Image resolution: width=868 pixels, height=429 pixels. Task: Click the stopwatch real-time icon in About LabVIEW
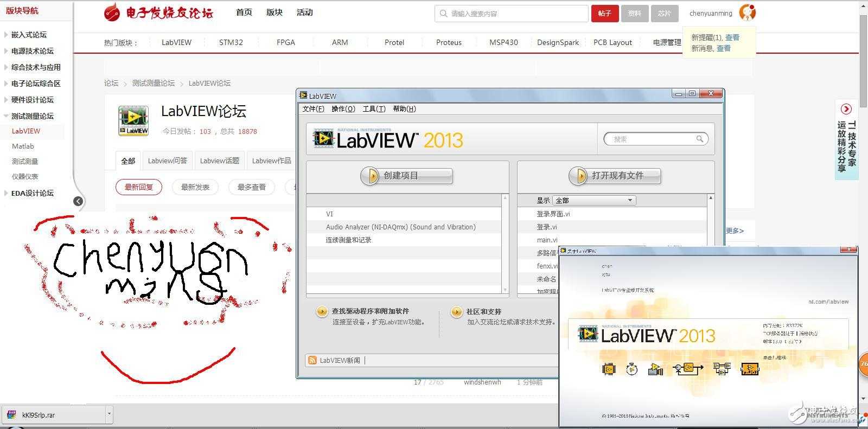631,369
